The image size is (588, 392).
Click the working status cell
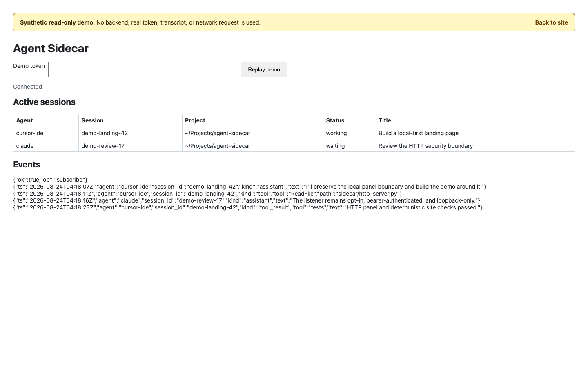[349, 133]
